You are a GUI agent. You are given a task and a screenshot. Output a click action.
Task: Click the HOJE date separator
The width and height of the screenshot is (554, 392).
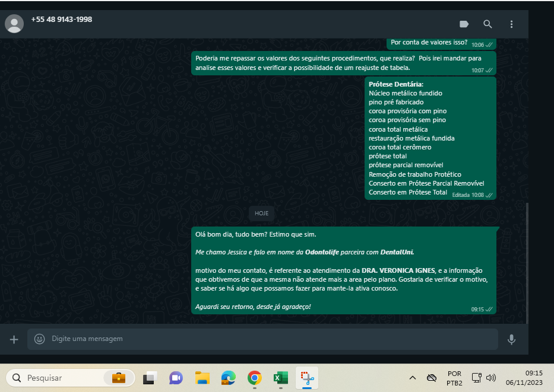(x=262, y=213)
